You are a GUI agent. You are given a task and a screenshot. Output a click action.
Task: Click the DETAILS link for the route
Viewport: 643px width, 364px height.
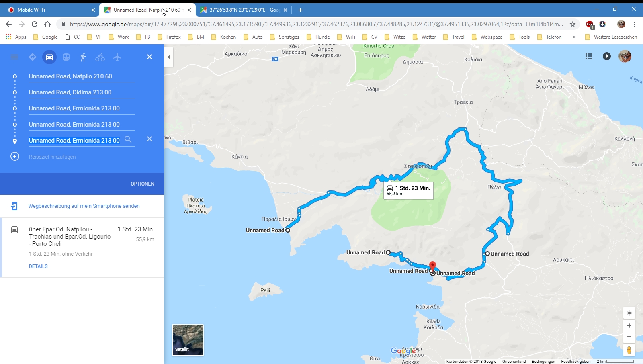(x=38, y=266)
